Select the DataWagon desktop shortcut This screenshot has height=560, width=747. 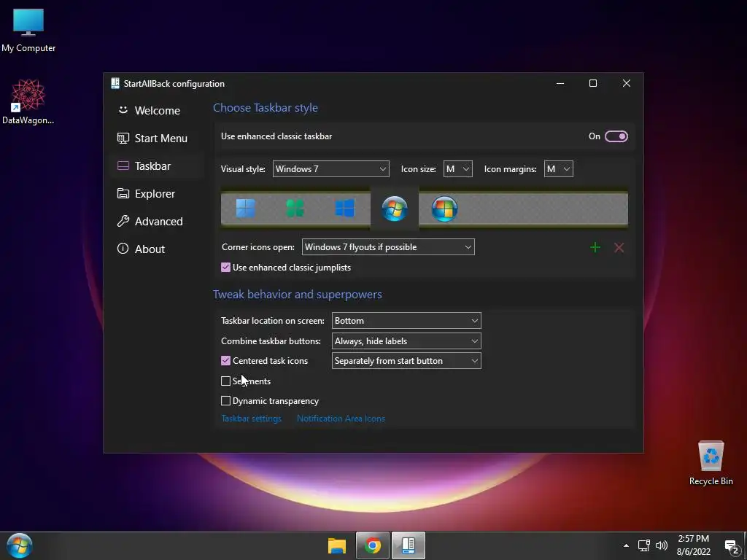click(28, 102)
